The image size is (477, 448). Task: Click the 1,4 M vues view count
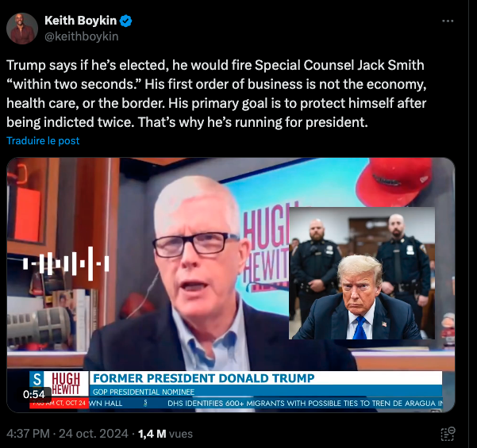tap(165, 434)
